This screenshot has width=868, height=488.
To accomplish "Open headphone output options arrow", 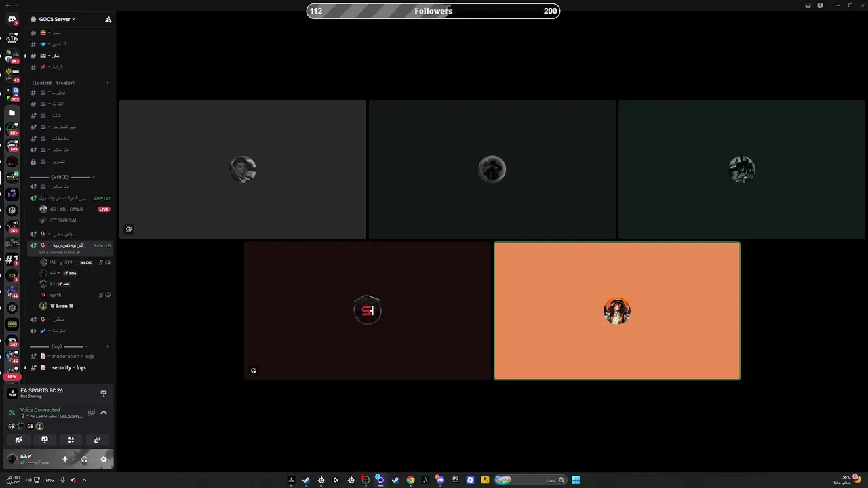I will (92, 460).
